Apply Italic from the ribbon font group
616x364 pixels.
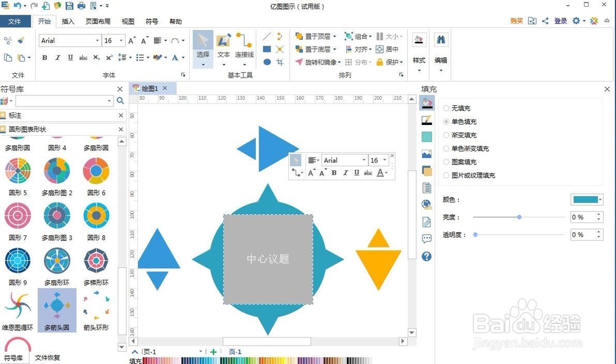[58, 58]
